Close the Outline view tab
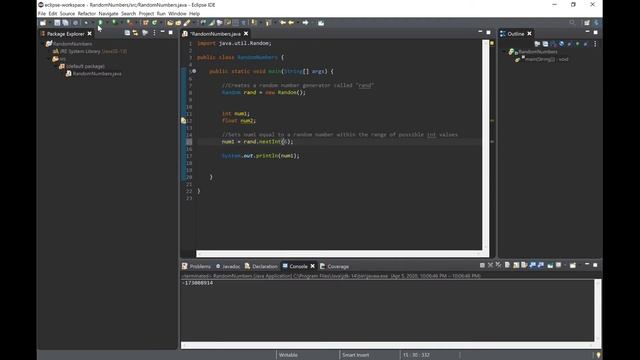The height and width of the screenshot is (360, 640). tap(529, 33)
